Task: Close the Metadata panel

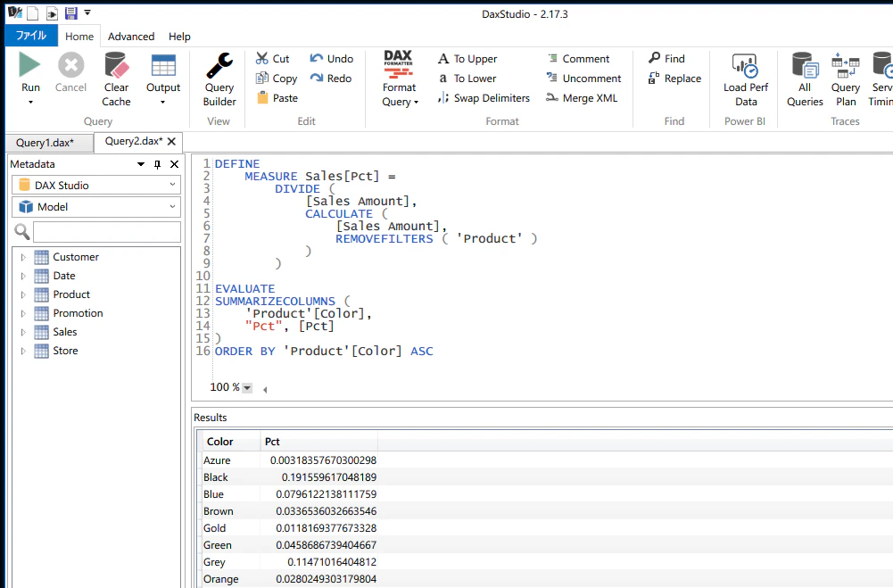Action: point(174,164)
